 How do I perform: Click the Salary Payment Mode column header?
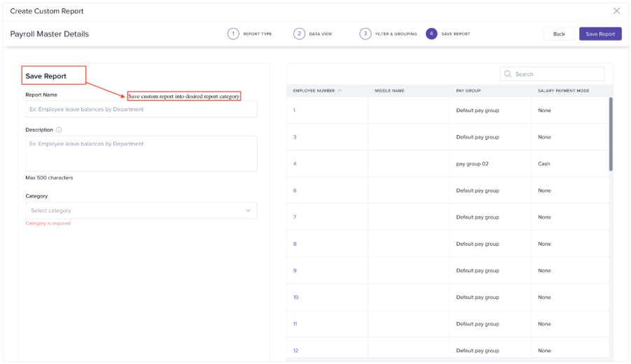pyautogui.click(x=563, y=91)
